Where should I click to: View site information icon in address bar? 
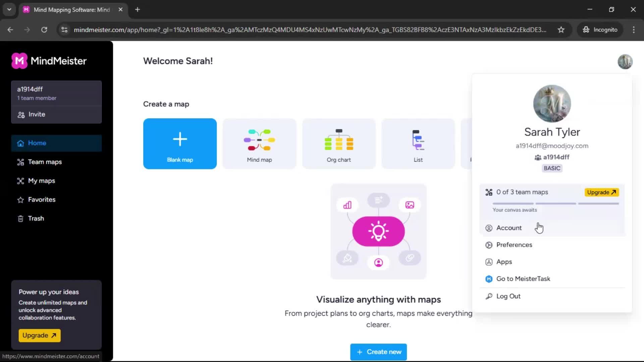64,30
